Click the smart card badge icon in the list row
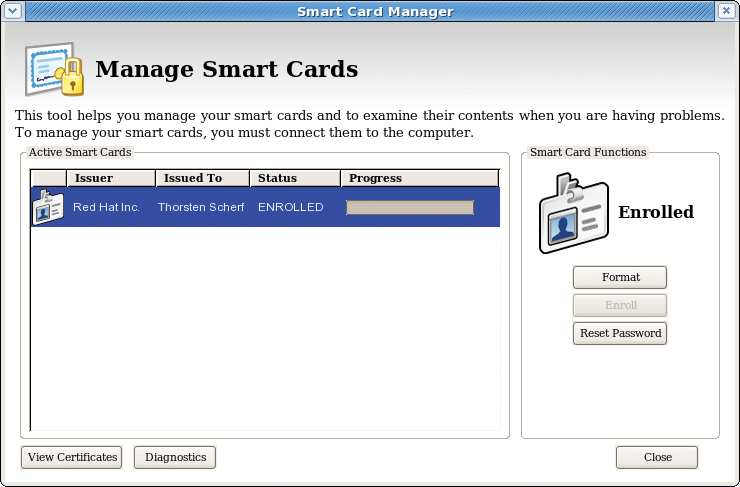Screen dimensions: 740x487 click(49, 207)
